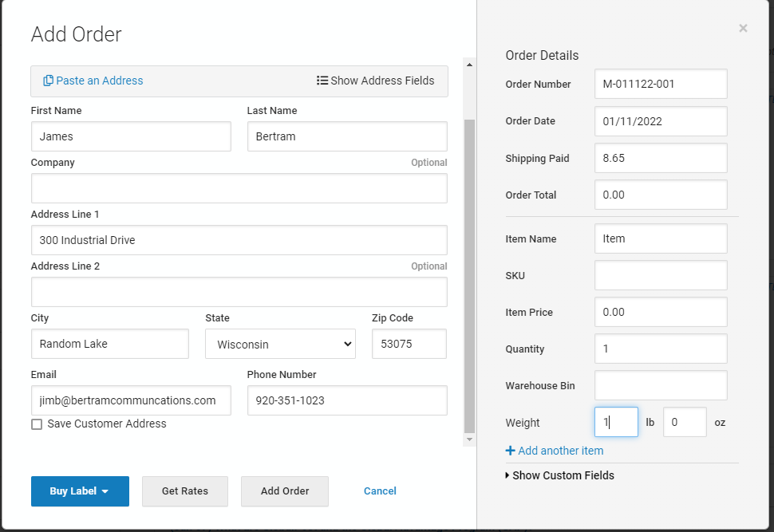
Task: Open the Buy Label dropdown button
Action: pyautogui.click(x=80, y=491)
